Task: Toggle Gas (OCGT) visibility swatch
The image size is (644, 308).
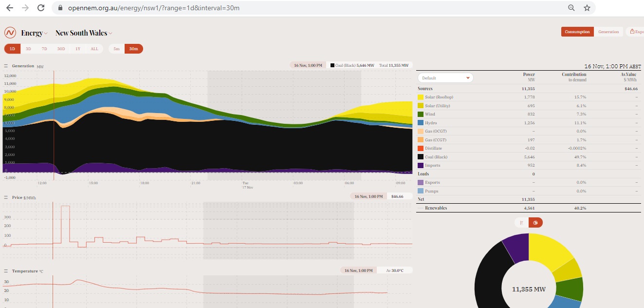Action: (421, 132)
